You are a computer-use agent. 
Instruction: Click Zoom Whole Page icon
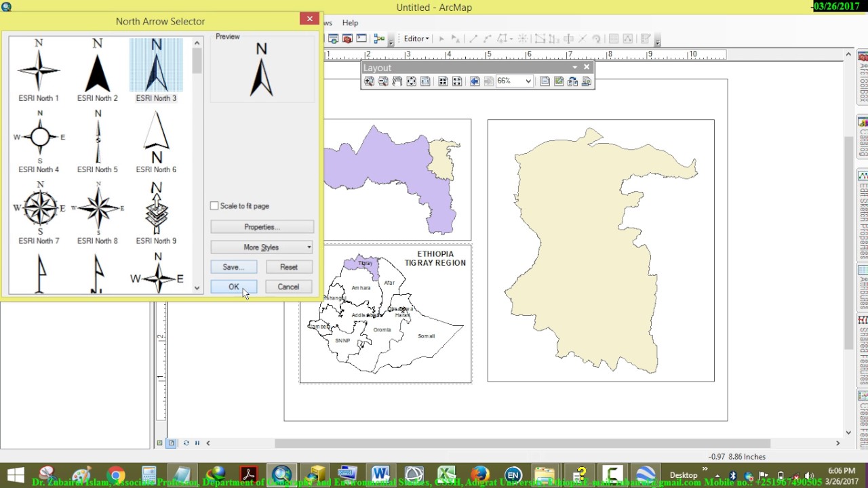point(411,81)
